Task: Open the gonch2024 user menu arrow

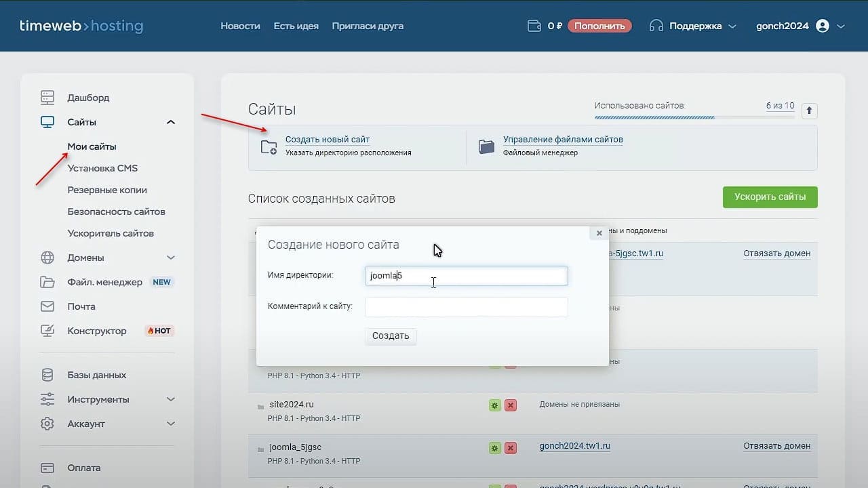Action: (x=841, y=26)
